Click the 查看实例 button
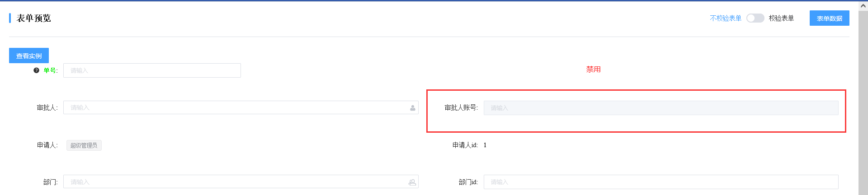This screenshot has height=195, width=868. (29, 56)
